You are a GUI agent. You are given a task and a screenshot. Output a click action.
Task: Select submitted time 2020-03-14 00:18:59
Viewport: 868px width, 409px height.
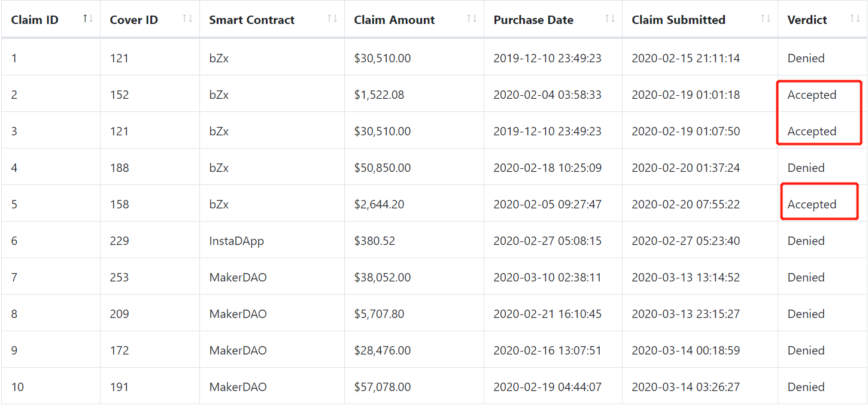(685, 350)
